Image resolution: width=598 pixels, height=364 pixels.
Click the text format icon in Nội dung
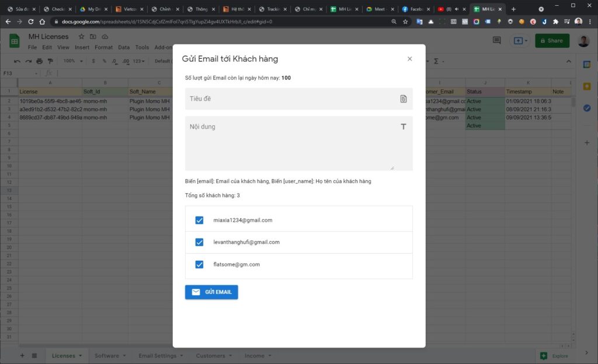pyautogui.click(x=403, y=127)
